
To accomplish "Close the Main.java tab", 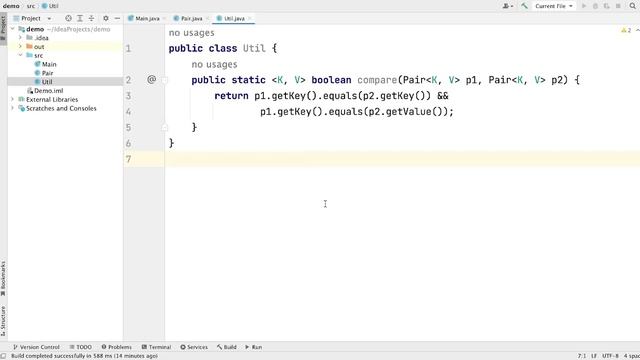I will click(x=164, y=18).
